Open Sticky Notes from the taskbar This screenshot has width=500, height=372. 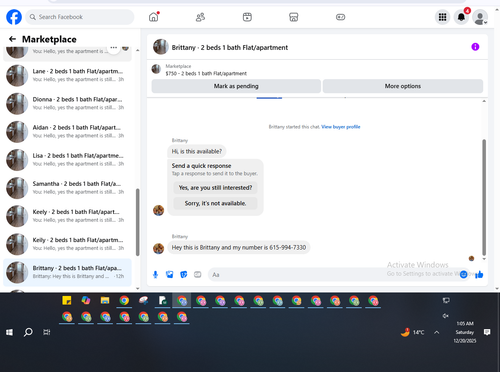67,301
